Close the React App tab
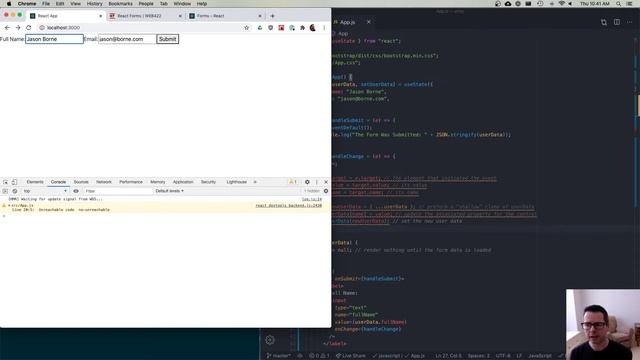640x360 pixels. [x=100, y=16]
